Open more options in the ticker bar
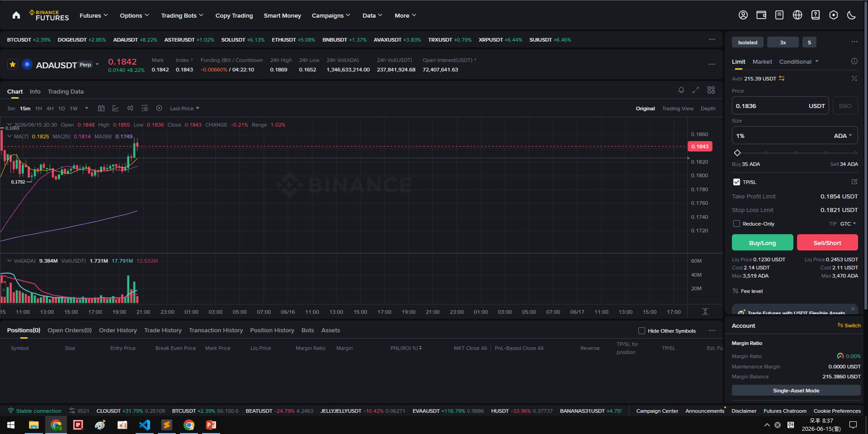868x434 pixels. click(712, 39)
